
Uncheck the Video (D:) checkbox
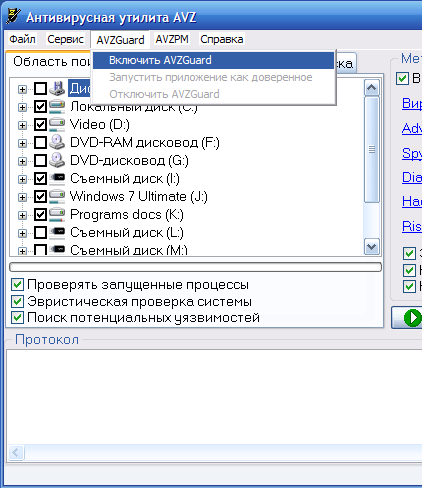point(40,125)
